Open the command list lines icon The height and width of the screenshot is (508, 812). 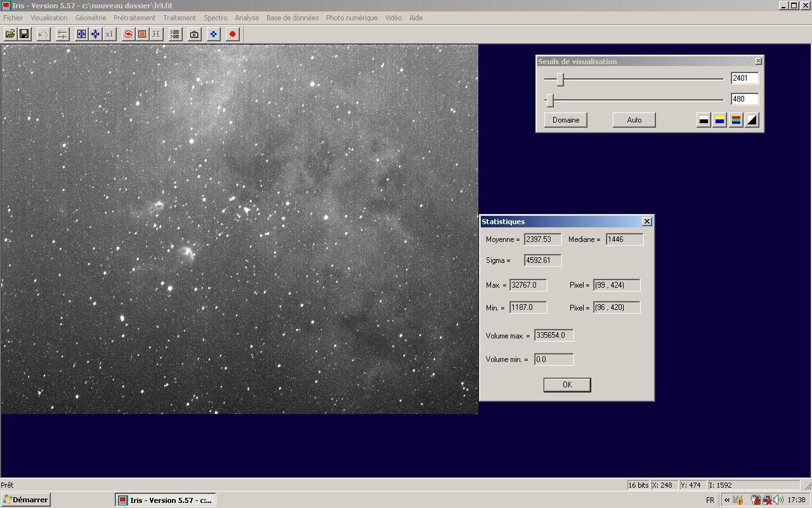pyautogui.click(x=175, y=34)
